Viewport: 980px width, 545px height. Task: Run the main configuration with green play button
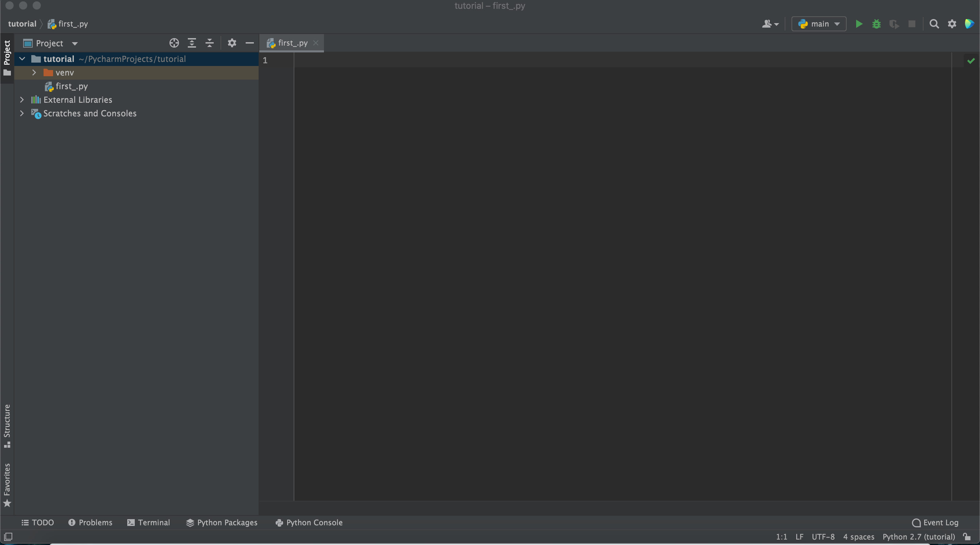click(859, 24)
